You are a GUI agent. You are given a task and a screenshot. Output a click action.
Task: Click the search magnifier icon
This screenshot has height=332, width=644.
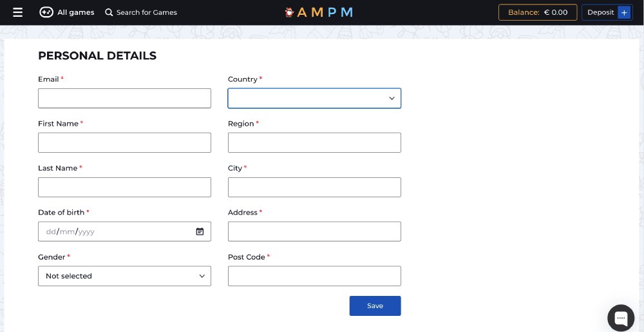click(109, 12)
